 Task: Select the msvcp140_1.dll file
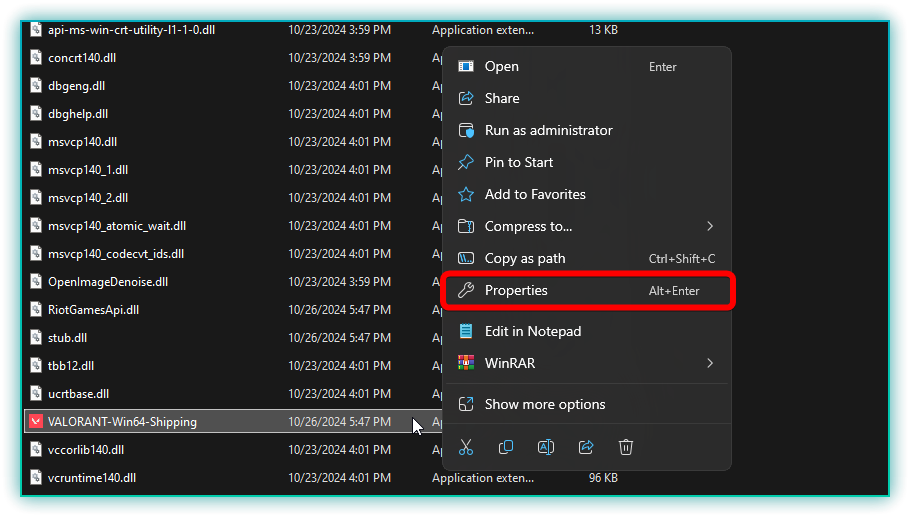(x=88, y=169)
